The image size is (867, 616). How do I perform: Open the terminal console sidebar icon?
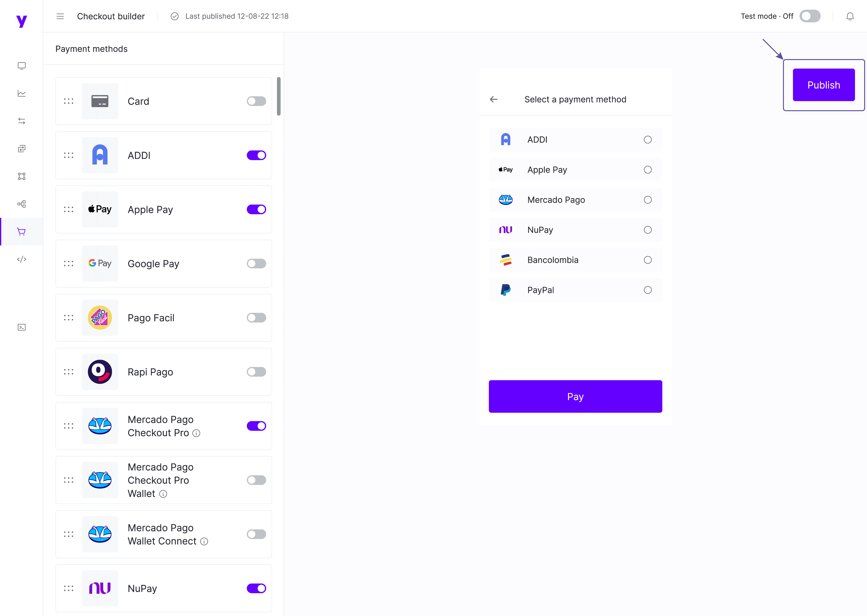coord(22,327)
